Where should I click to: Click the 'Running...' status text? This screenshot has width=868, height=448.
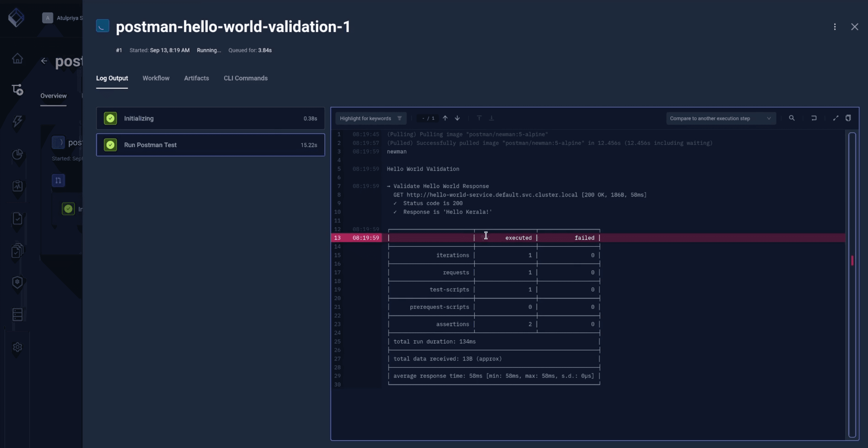(x=209, y=50)
